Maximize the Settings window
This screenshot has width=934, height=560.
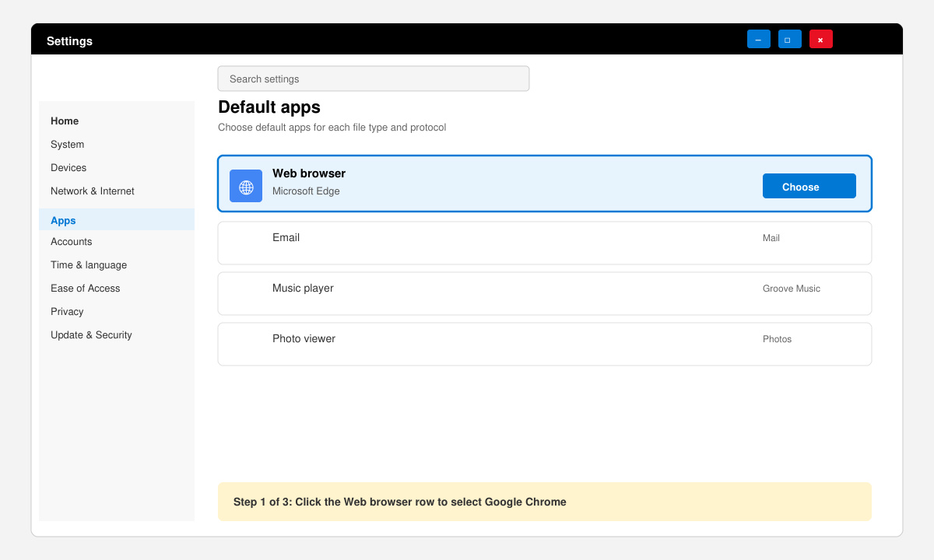[790, 39]
